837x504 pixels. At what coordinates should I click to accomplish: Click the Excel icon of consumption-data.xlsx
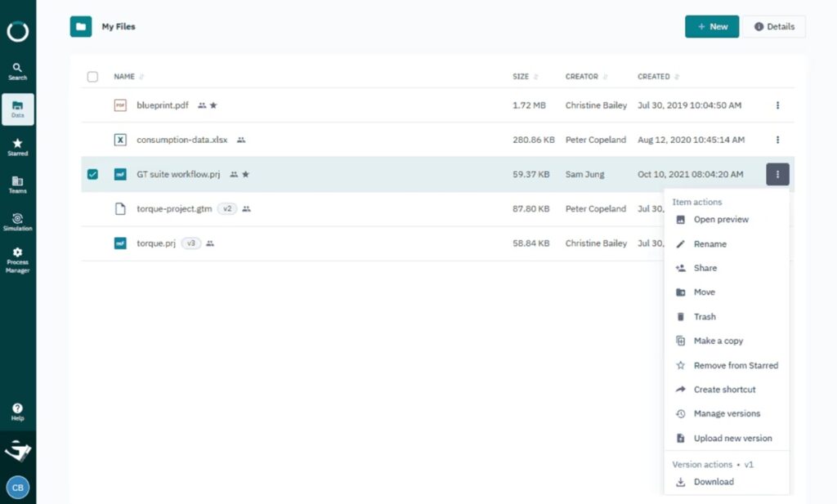(121, 140)
